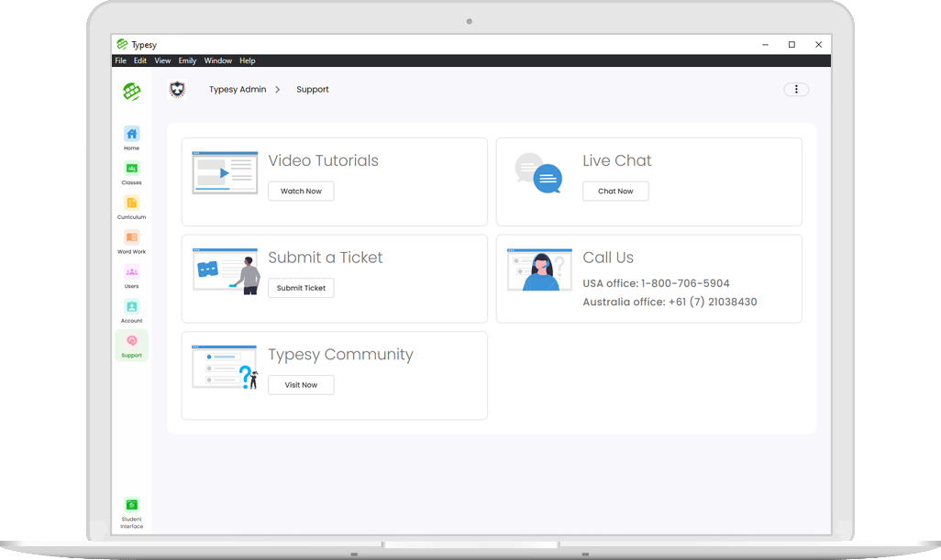Select the Support sidebar icon
The height and width of the screenshot is (560, 941).
[x=131, y=341]
